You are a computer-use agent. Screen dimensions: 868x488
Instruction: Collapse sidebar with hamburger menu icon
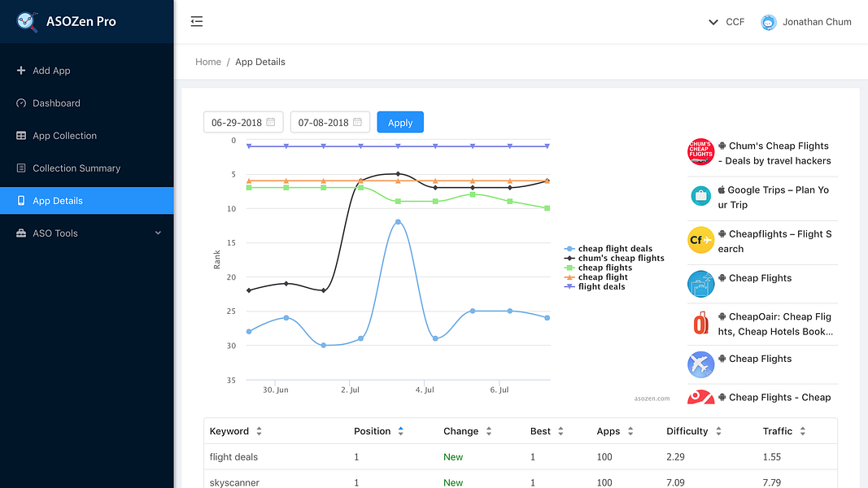click(x=197, y=22)
